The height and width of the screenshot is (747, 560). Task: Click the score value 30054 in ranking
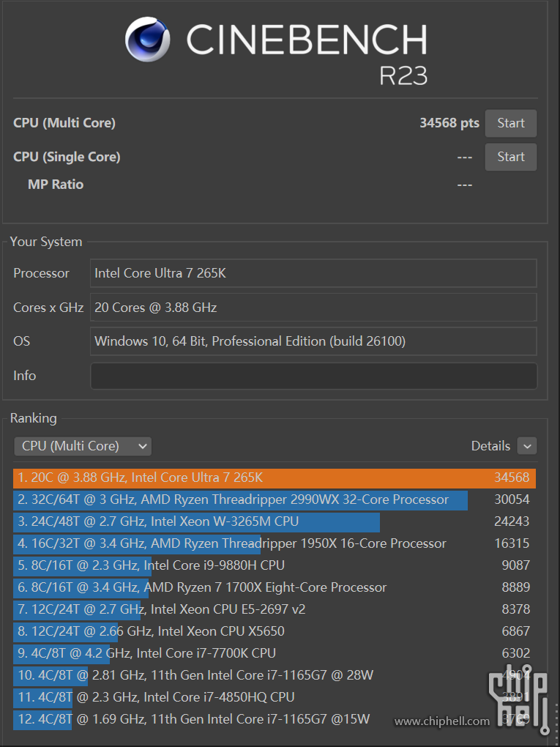click(512, 499)
